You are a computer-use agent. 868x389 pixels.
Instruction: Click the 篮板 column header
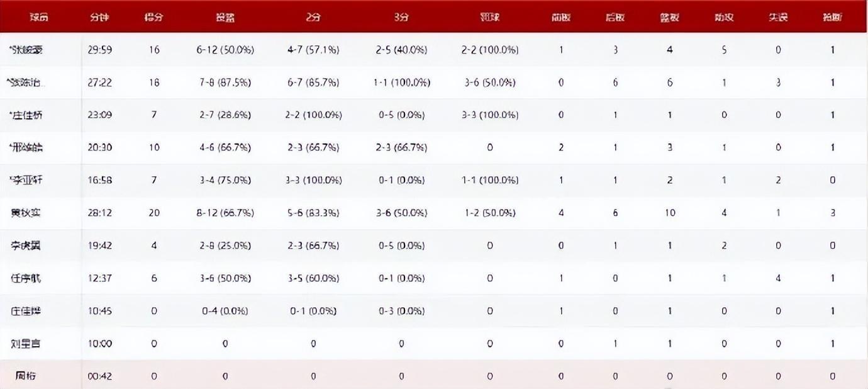point(669,18)
